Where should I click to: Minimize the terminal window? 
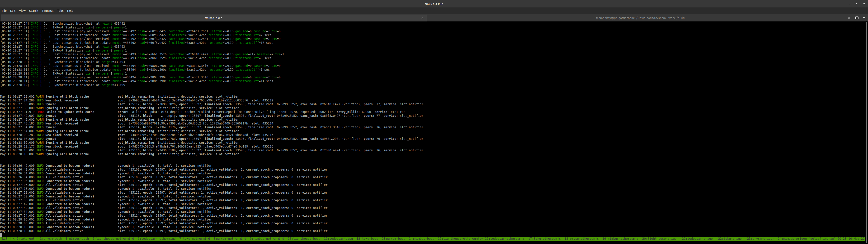849,4
